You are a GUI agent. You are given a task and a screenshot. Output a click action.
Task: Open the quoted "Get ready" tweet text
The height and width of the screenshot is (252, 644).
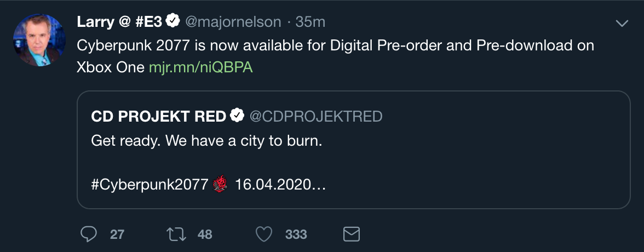206,141
